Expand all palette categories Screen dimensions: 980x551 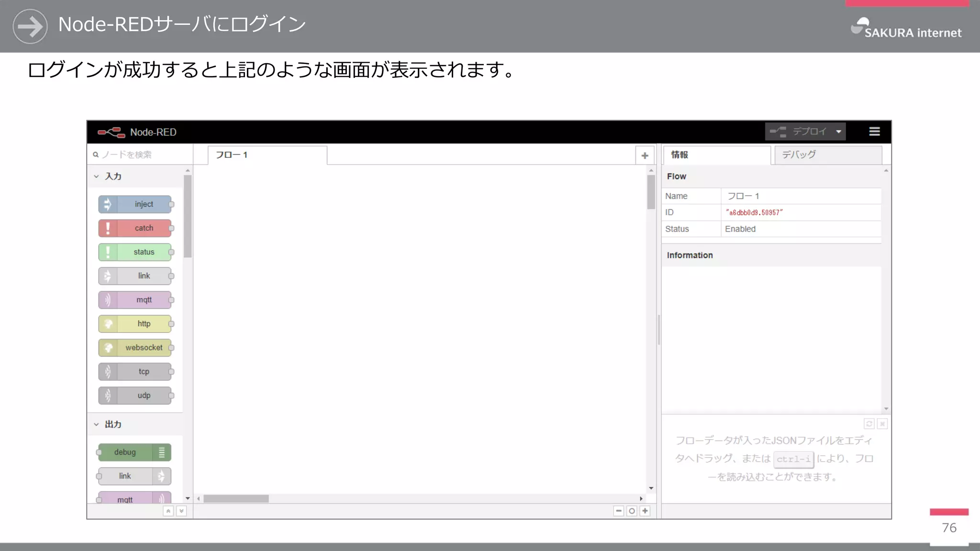pyautogui.click(x=181, y=511)
